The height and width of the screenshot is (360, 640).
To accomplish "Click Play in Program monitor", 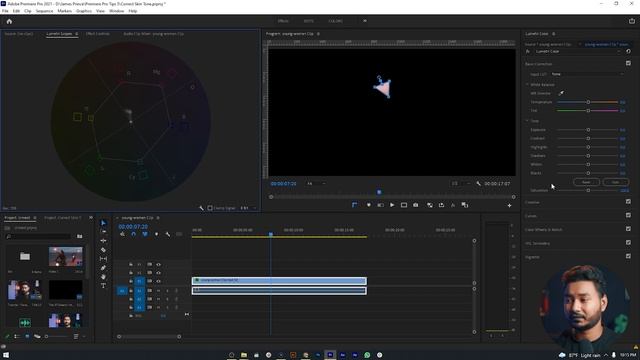I will point(392,205).
